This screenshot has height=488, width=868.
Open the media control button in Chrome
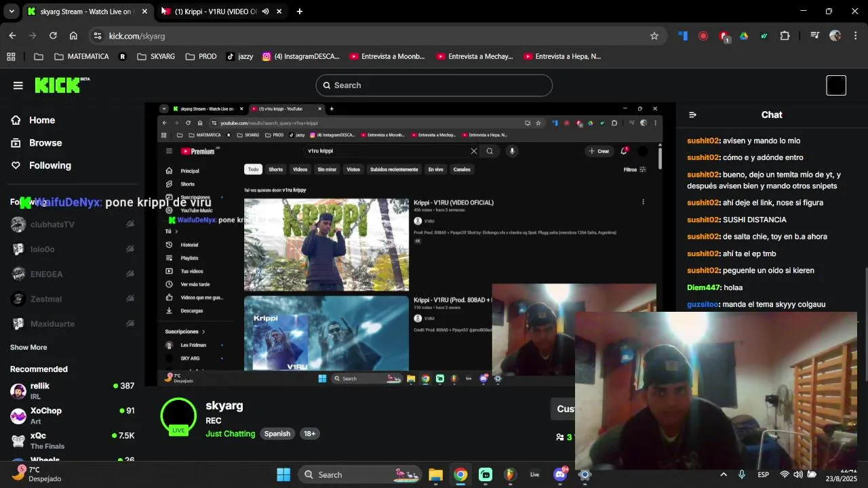point(814,36)
